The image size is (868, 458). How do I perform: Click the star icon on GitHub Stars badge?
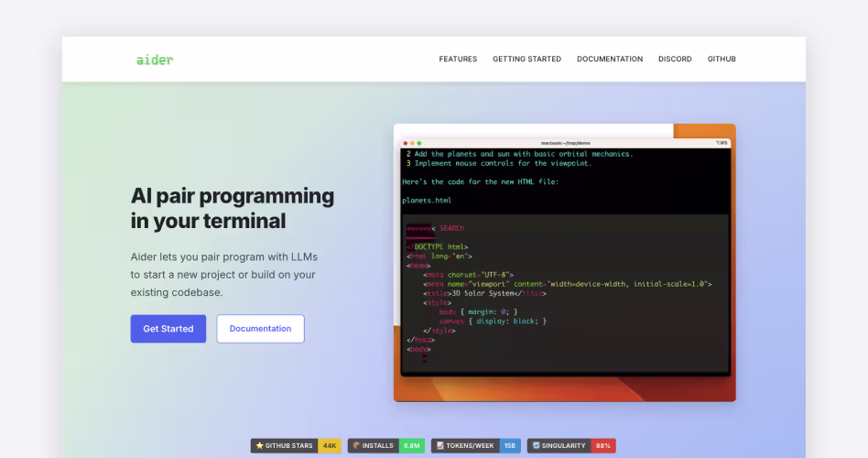pyautogui.click(x=259, y=445)
